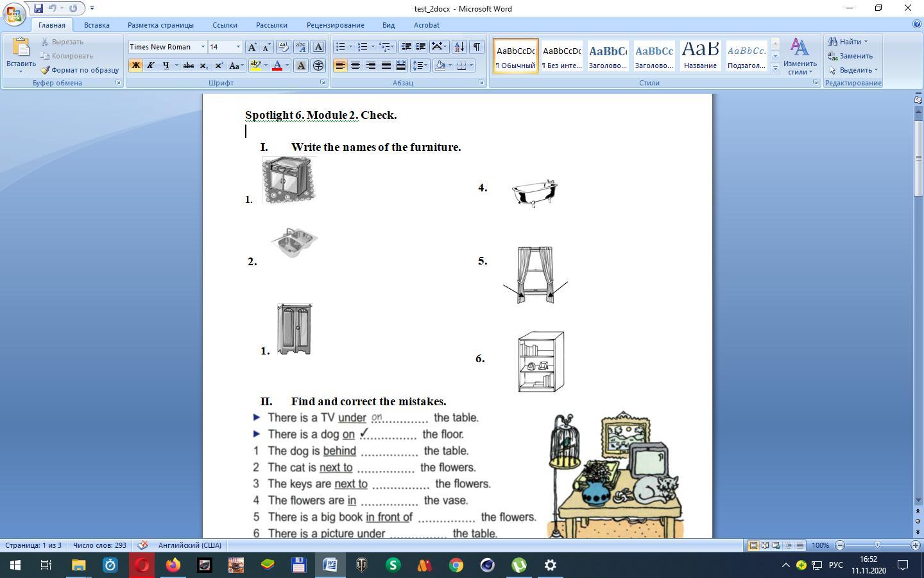Show or hide paragraph marks ¶
The image size is (924, 578).
pyautogui.click(x=477, y=47)
